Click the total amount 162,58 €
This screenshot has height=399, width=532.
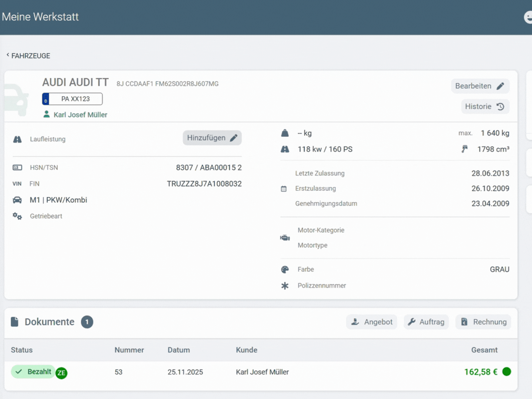pyautogui.click(x=481, y=372)
